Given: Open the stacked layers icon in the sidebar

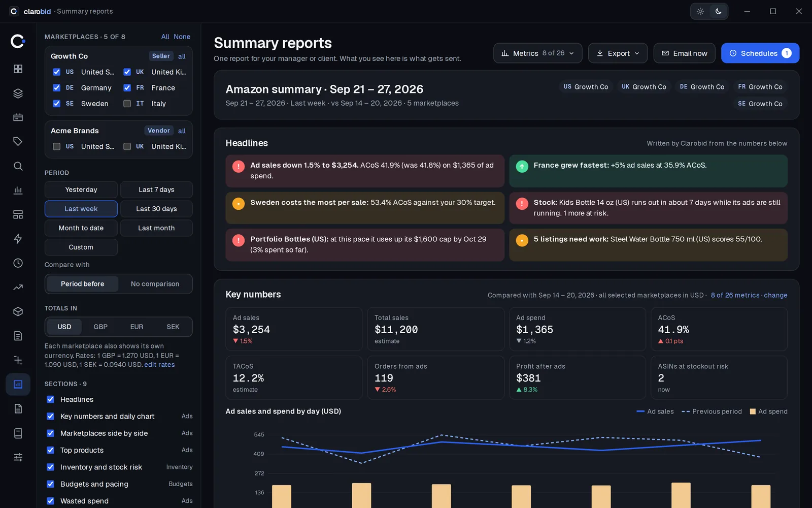Looking at the screenshot, I should 18,93.
